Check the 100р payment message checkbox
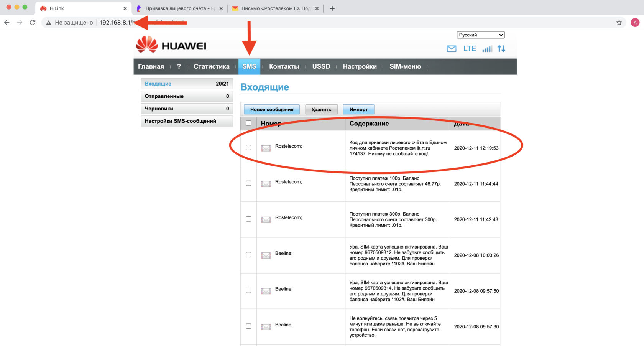 click(x=248, y=183)
